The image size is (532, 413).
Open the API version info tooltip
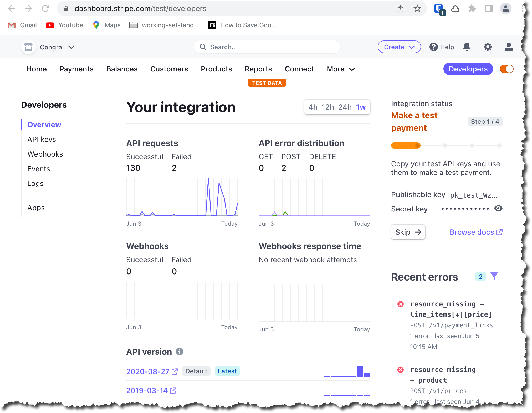click(x=179, y=351)
